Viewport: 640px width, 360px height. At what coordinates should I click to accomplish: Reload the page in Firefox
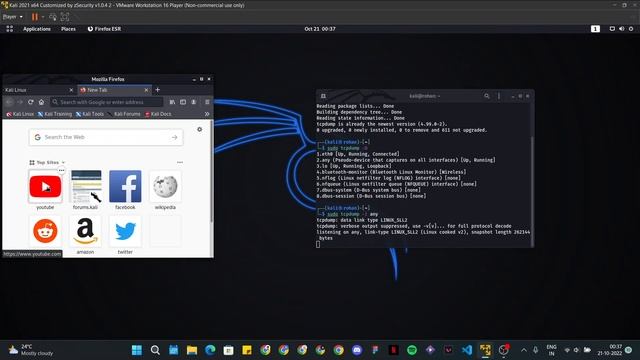coord(31,102)
